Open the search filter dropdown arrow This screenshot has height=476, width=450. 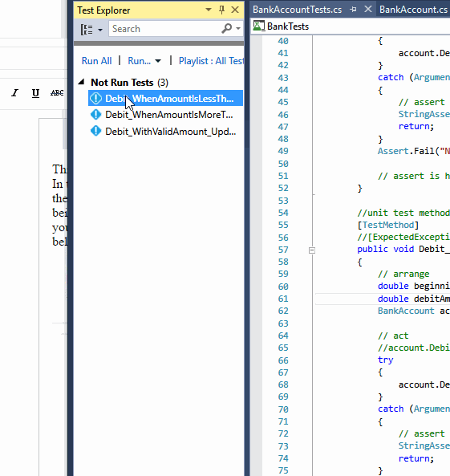(238, 29)
